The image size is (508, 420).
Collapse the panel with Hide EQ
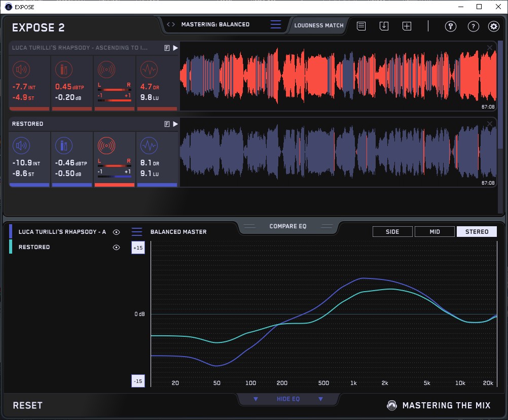[x=288, y=399]
